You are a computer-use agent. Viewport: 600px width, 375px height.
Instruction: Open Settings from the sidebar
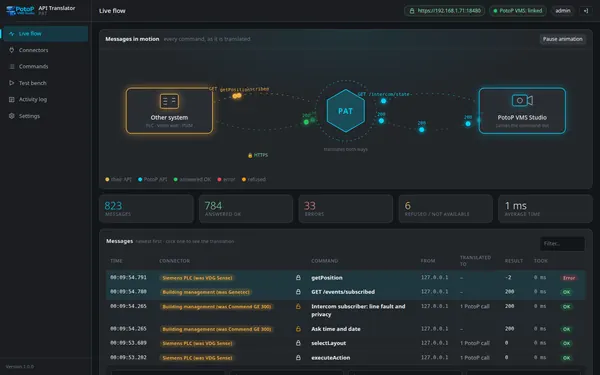tap(46, 116)
